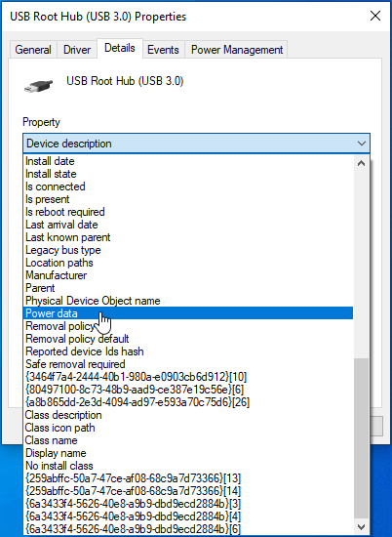Open the Power Management tab
The image size is (392, 537).
click(237, 50)
